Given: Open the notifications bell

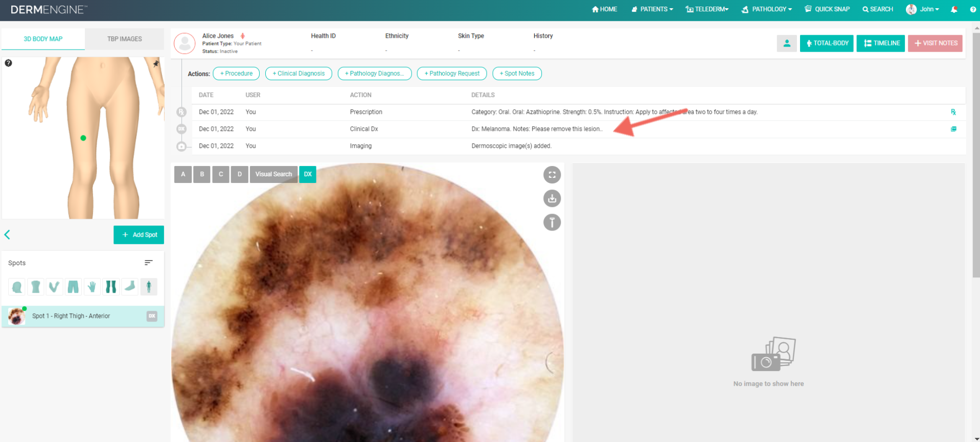Looking at the screenshot, I should click(x=954, y=9).
